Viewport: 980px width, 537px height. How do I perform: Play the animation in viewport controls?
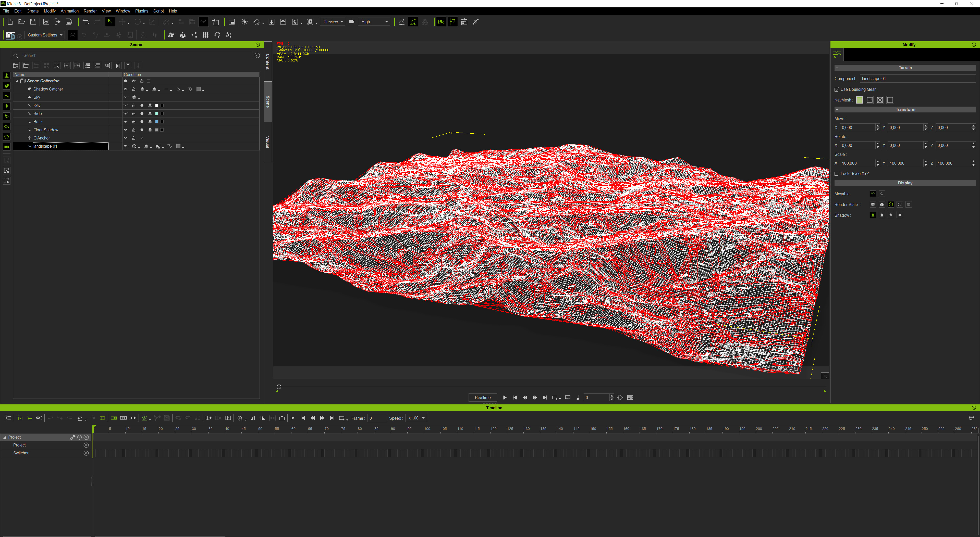point(505,398)
